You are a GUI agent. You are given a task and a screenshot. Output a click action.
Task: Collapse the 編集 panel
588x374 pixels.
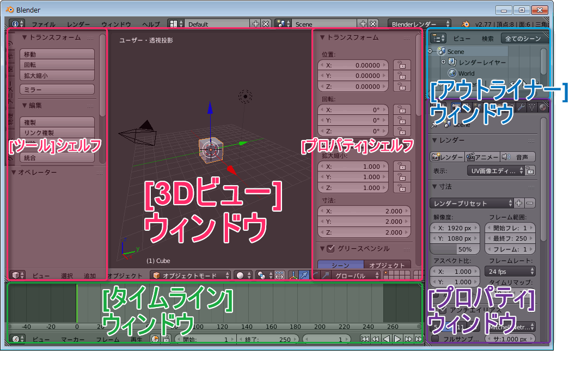pyautogui.click(x=24, y=106)
